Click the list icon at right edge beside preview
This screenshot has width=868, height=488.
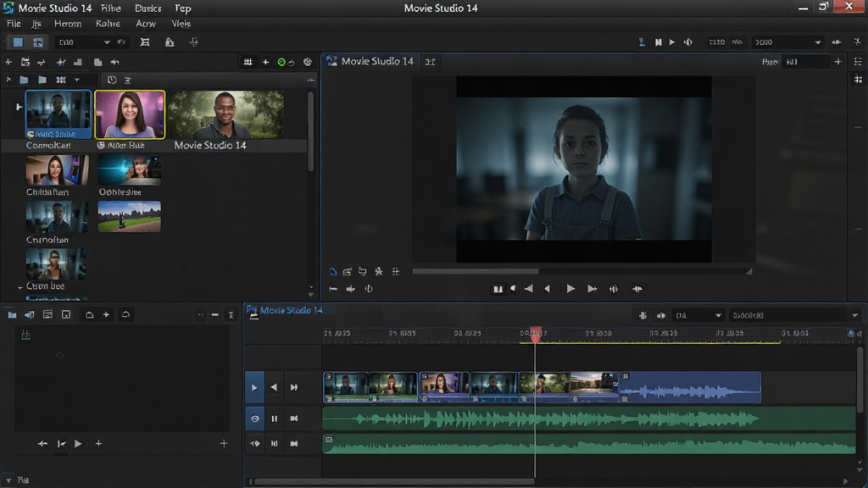point(858,62)
